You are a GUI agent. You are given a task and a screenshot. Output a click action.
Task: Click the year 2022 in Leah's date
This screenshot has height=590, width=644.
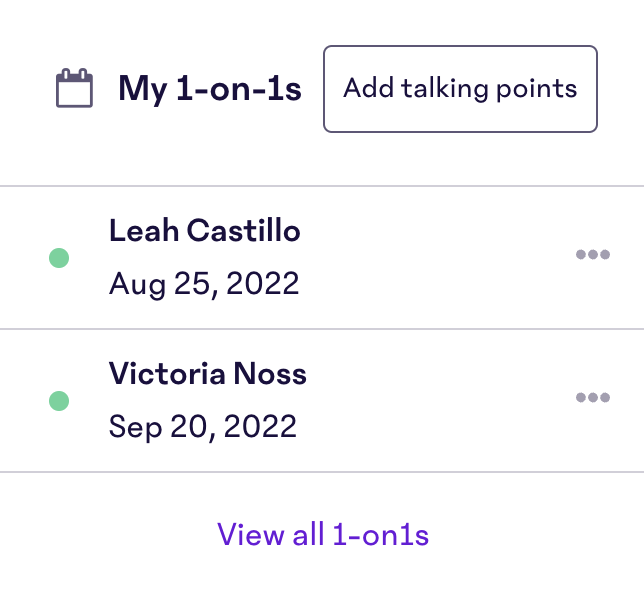262,283
